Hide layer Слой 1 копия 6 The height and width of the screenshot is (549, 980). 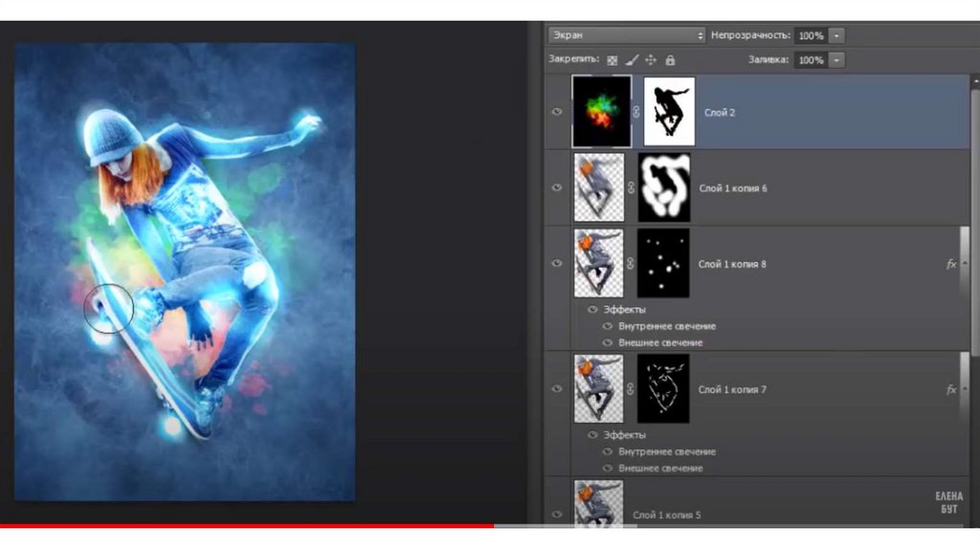click(x=556, y=187)
